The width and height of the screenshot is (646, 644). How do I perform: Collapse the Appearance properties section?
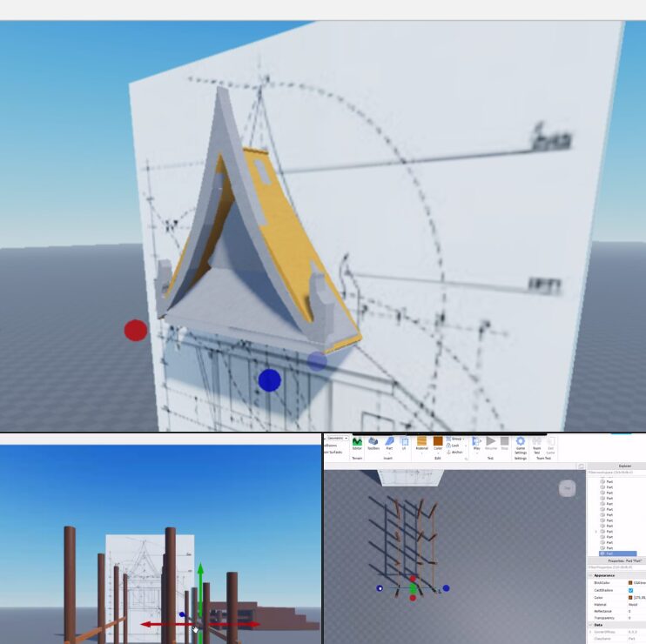(591, 575)
